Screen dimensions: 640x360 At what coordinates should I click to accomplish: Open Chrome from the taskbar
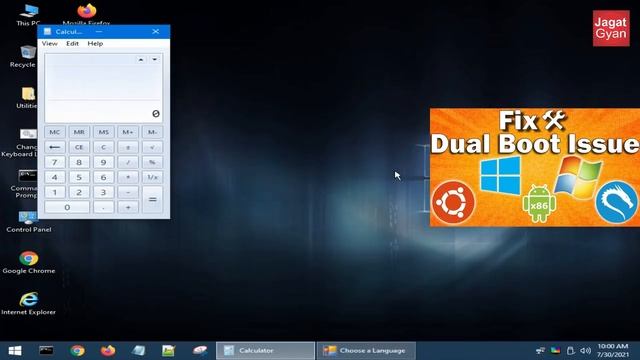pyautogui.click(x=77, y=351)
